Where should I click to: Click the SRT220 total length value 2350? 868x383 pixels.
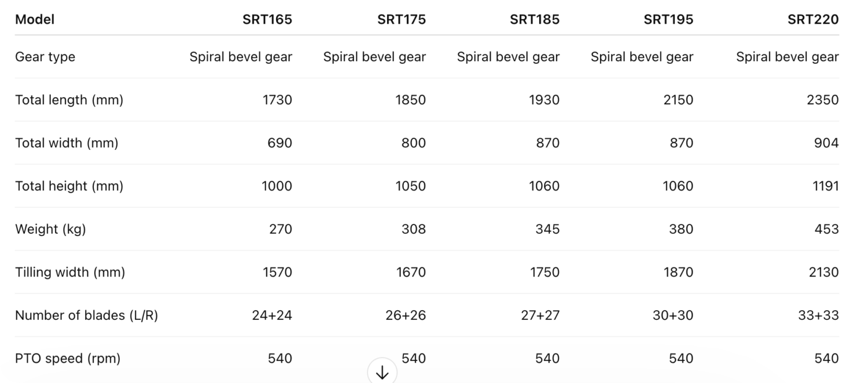822,100
